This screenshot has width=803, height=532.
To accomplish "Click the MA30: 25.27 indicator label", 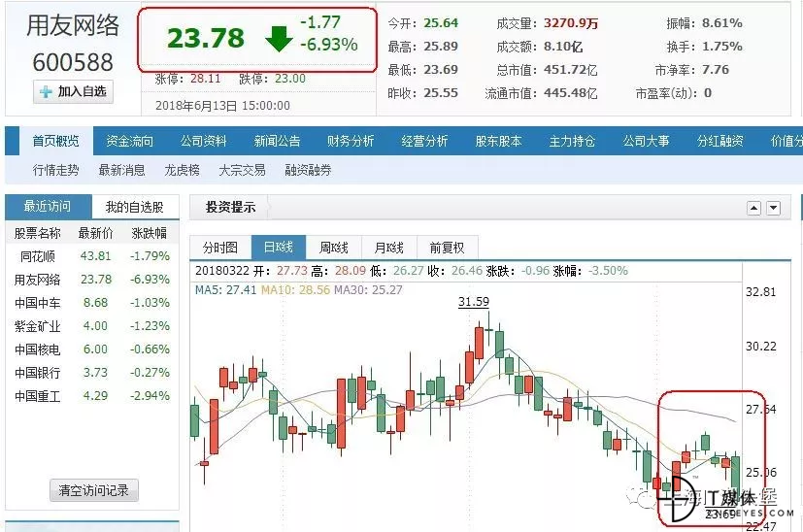I will point(368,290).
